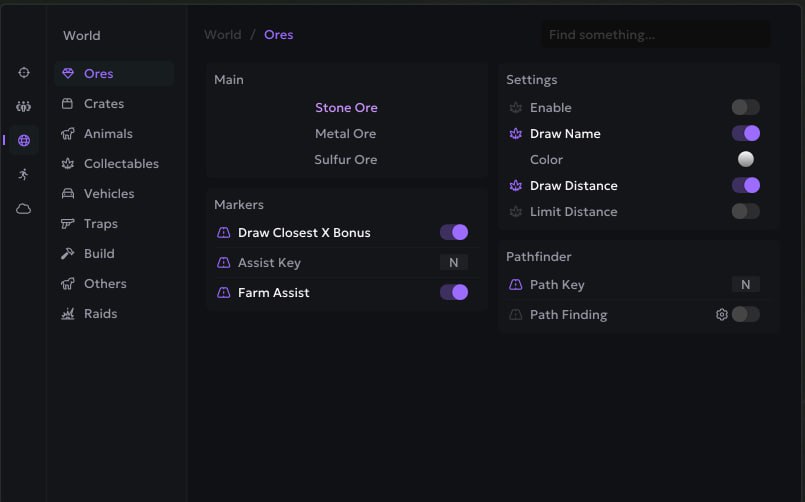Viewport: 805px width, 502px height.
Task: Click the Assist Key N keybind box
Action: click(x=453, y=263)
